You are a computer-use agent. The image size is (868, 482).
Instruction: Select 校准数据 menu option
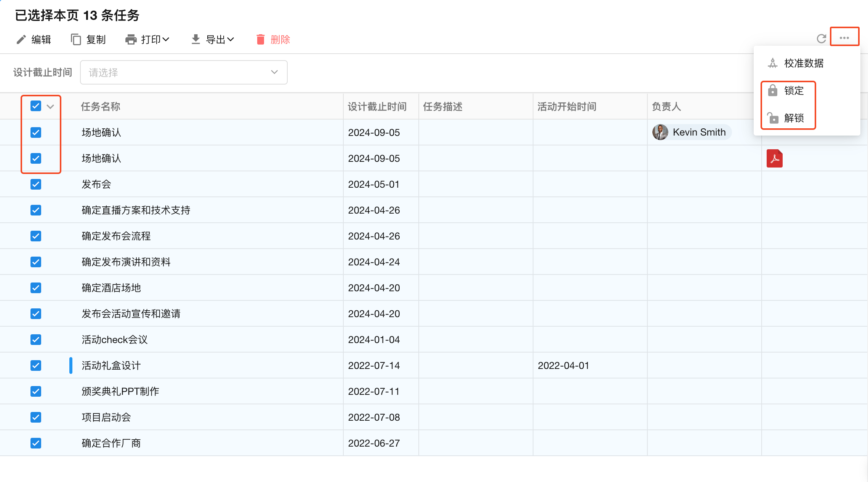pyautogui.click(x=803, y=63)
